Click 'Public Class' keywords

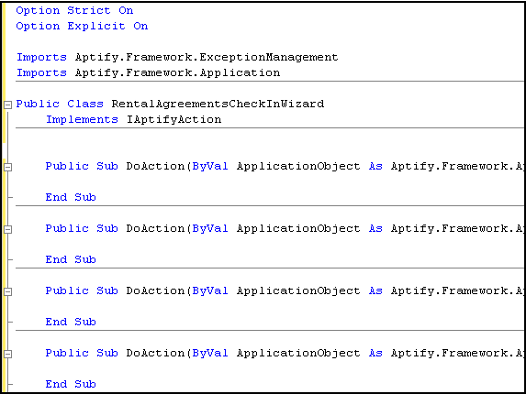tap(60, 104)
